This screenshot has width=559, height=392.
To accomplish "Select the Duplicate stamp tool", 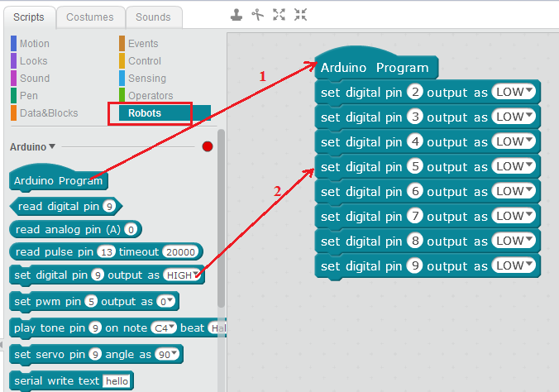I will tap(236, 15).
